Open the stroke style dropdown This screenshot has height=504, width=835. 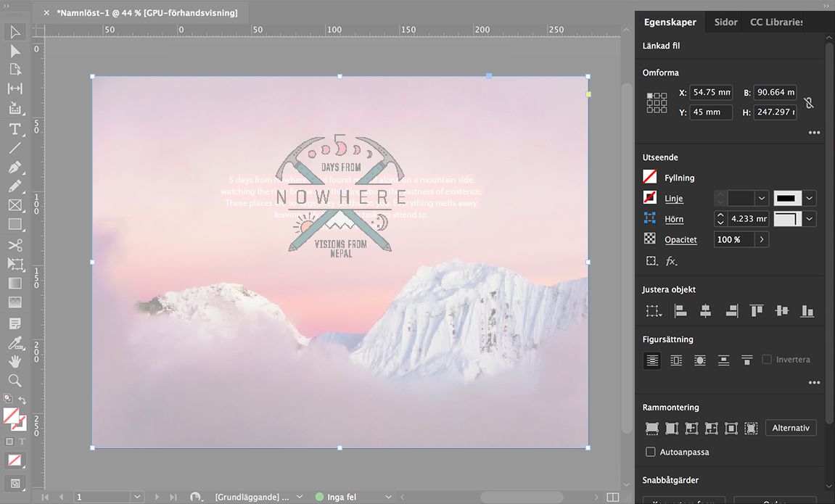pos(810,199)
